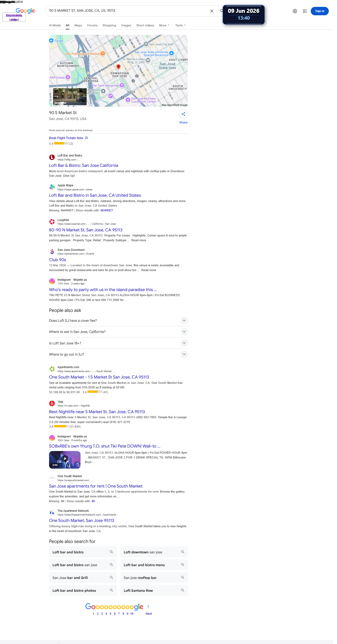Image resolution: width=337 pixels, height=644 pixels.
Task: Click 'Read more' on the Club 90s snippet
Action: point(149,270)
